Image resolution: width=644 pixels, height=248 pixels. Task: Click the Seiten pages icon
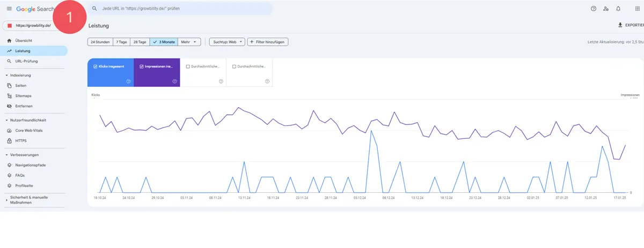[x=9, y=86]
